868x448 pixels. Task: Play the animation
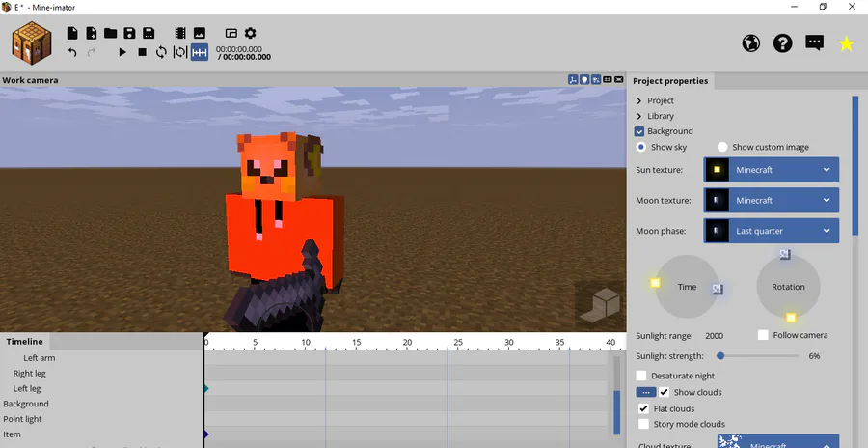(122, 52)
